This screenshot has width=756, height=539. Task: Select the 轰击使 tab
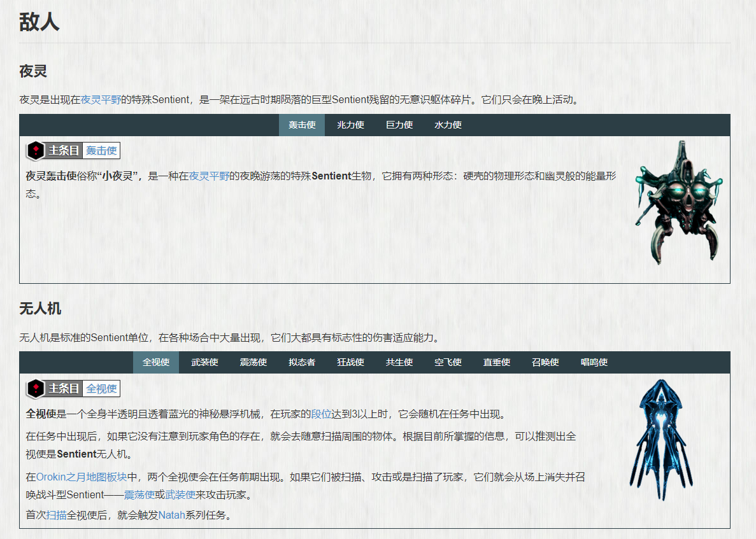pos(302,125)
